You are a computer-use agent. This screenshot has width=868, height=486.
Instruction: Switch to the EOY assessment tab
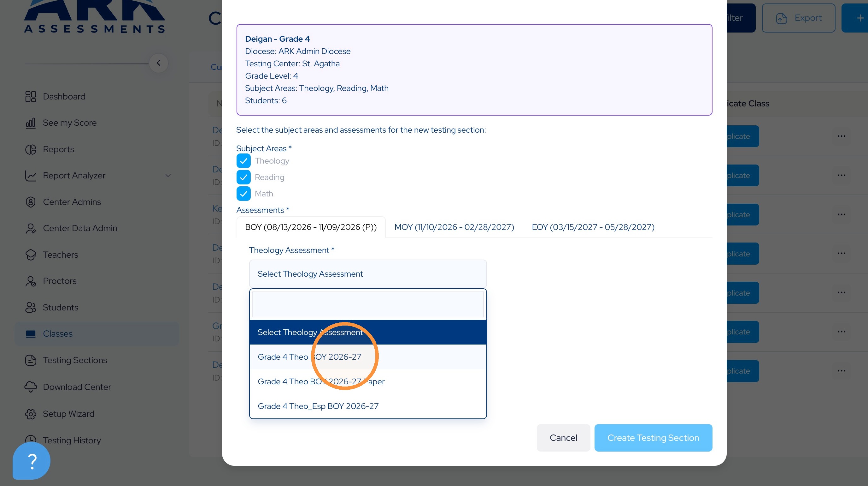click(x=593, y=227)
